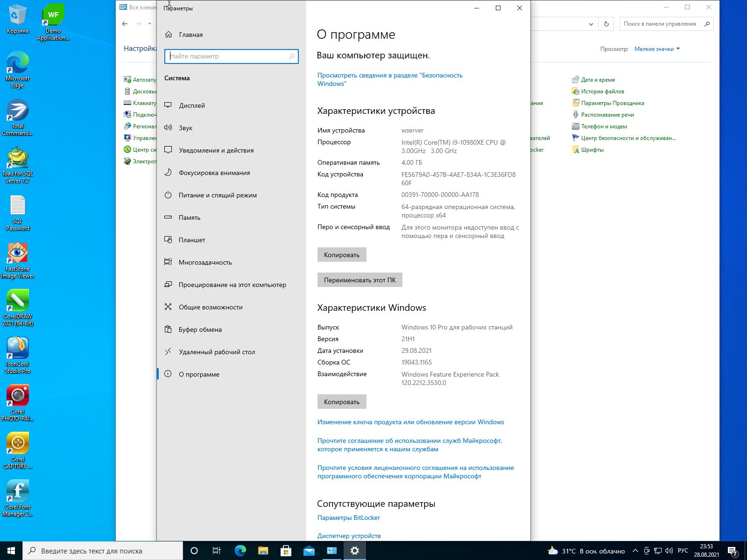The image size is (747, 560).
Task: Open 'Шрифты' in Control Panel
Action: point(588,150)
